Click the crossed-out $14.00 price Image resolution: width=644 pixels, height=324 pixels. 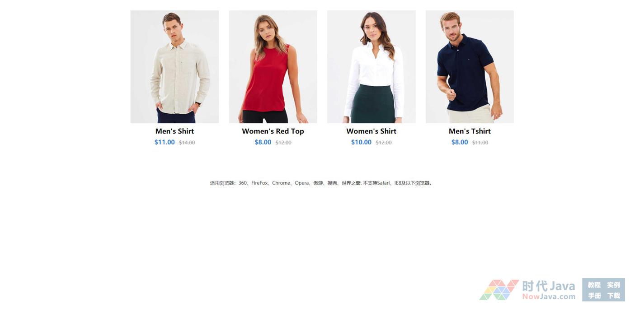pyautogui.click(x=187, y=143)
